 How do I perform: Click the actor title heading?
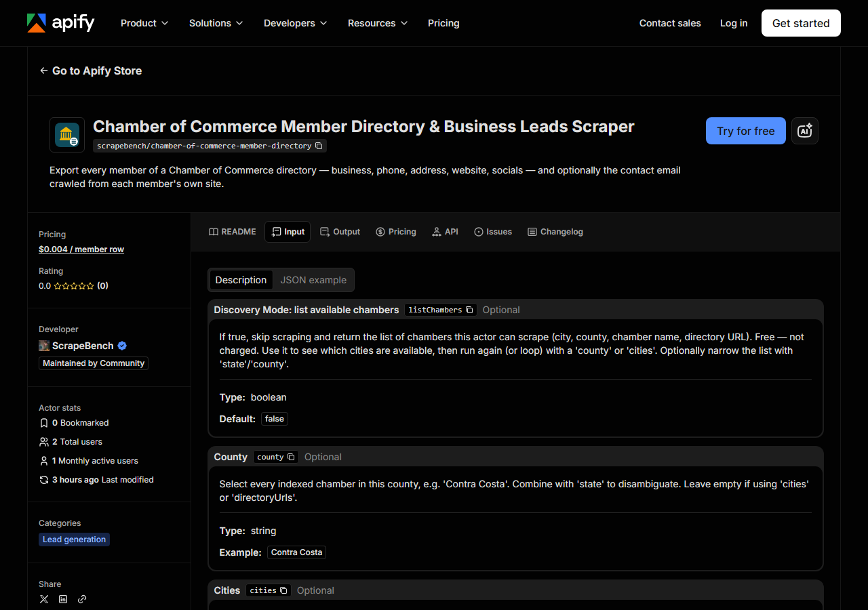pos(363,127)
